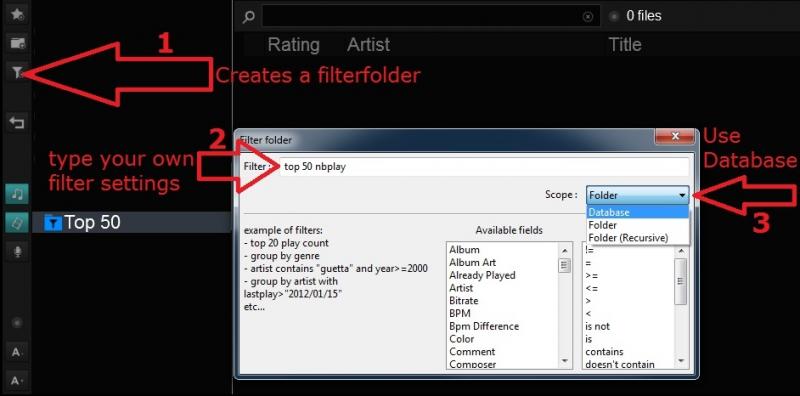Select Composer field
Image resolution: width=800 pixels, height=396 pixels.
coord(472,364)
